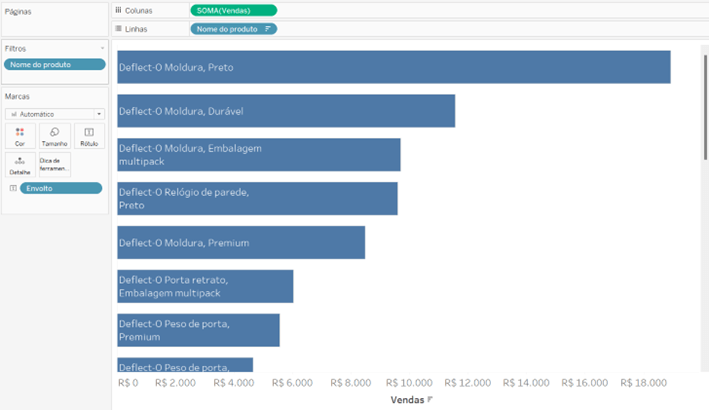The image size is (709, 410).
Task: Click the vertical scrollbar of the chart
Action: coord(705,107)
